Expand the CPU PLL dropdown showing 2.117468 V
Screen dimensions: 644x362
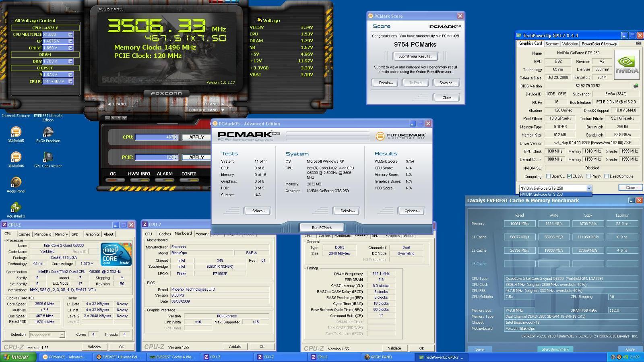point(70,81)
